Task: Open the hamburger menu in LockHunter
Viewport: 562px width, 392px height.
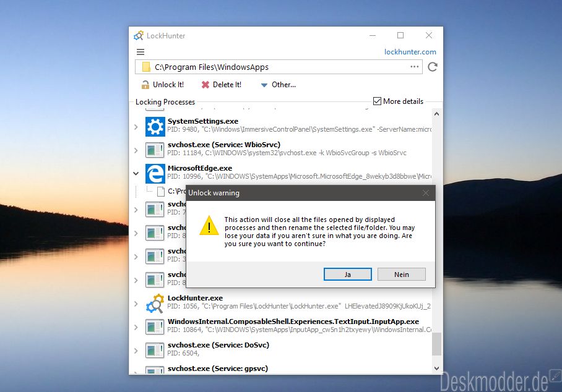Action: [x=140, y=52]
